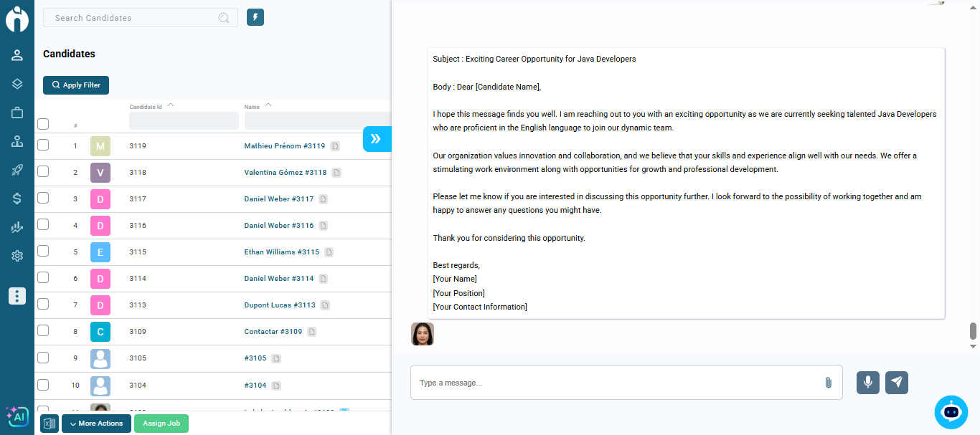
Task: Click the Type a message input field
Action: 617,383
